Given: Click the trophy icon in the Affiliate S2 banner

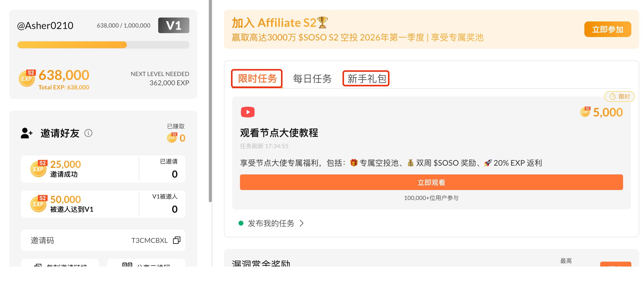Looking at the screenshot, I should pos(322,22).
